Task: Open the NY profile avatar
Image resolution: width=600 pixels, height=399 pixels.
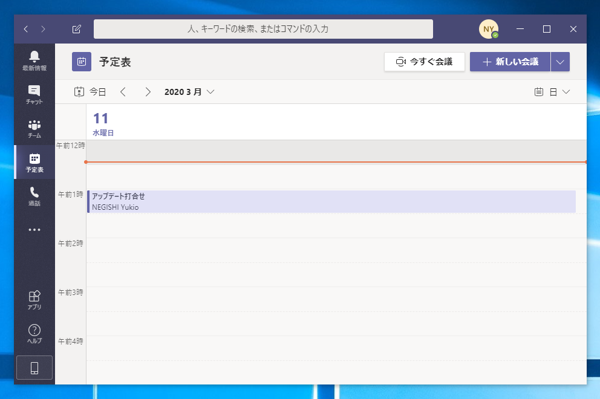Action: (x=489, y=29)
